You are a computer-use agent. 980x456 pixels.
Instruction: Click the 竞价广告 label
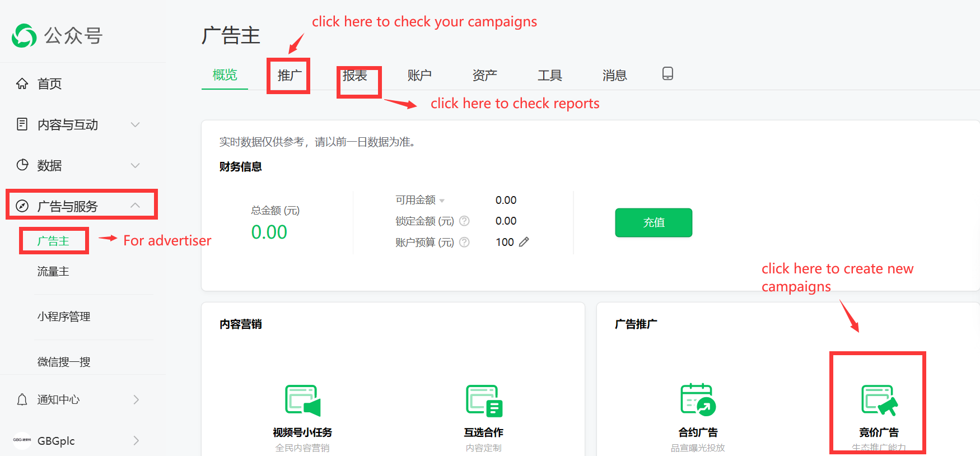pos(879,432)
